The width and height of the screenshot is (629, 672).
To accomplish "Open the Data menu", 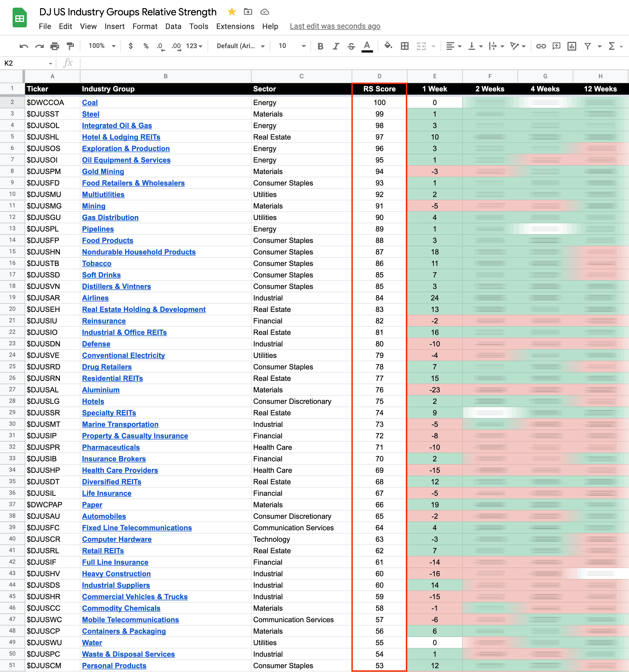I will click(x=173, y=26).
